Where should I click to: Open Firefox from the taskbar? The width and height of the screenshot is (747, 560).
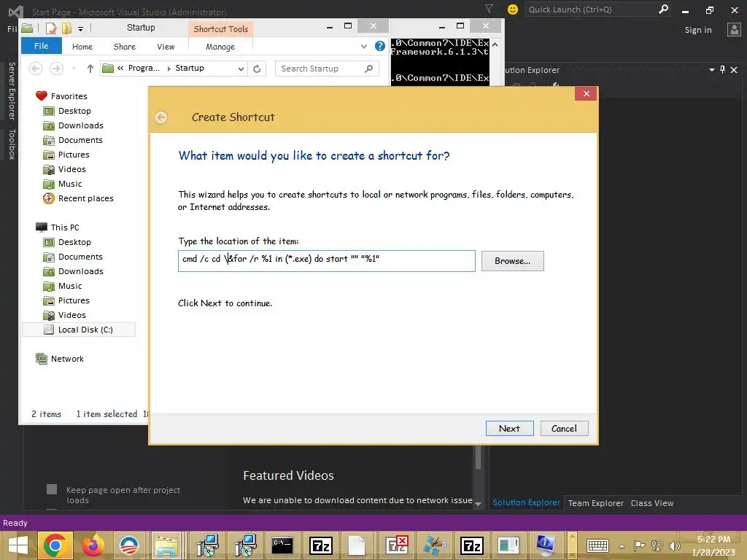[x=93, y=545]
